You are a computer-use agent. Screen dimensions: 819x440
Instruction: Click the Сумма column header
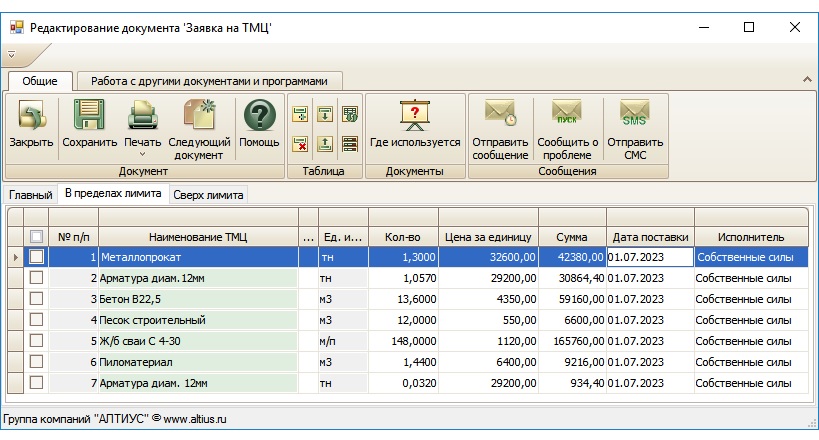(571, 237)
